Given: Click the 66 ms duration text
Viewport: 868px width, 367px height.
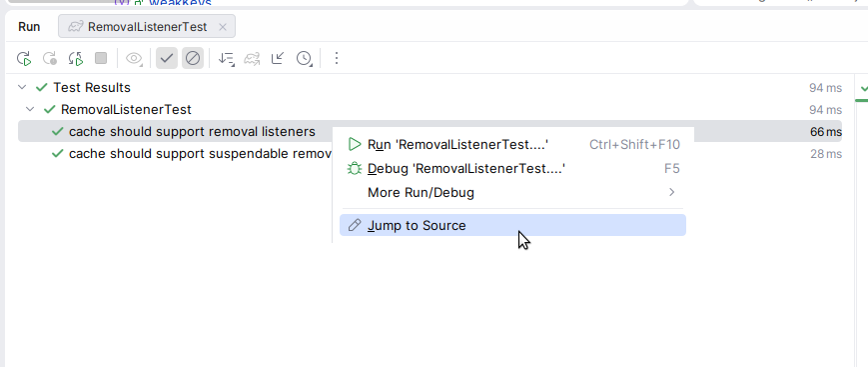Looking at the screenshot, I should point(826,132).
